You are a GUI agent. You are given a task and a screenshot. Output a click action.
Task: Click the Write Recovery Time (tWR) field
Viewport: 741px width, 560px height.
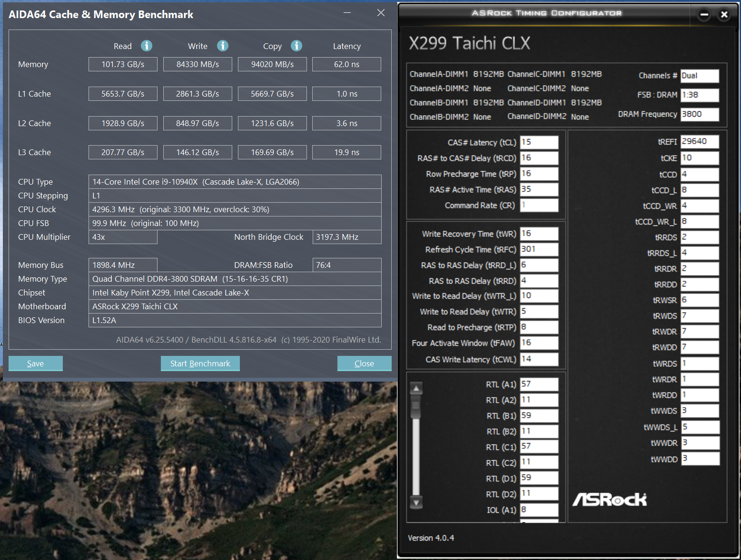[x=539, y=234]
